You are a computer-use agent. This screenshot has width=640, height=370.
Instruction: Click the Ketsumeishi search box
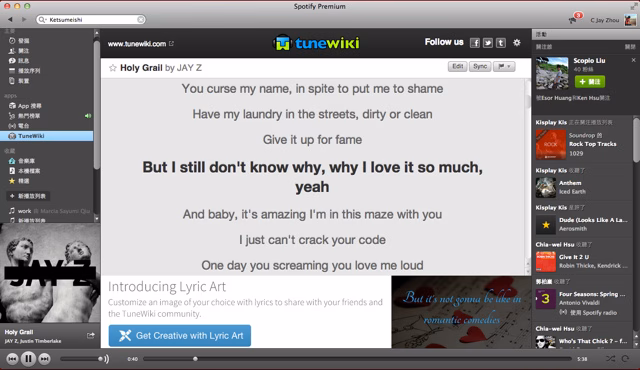[91, 20]
